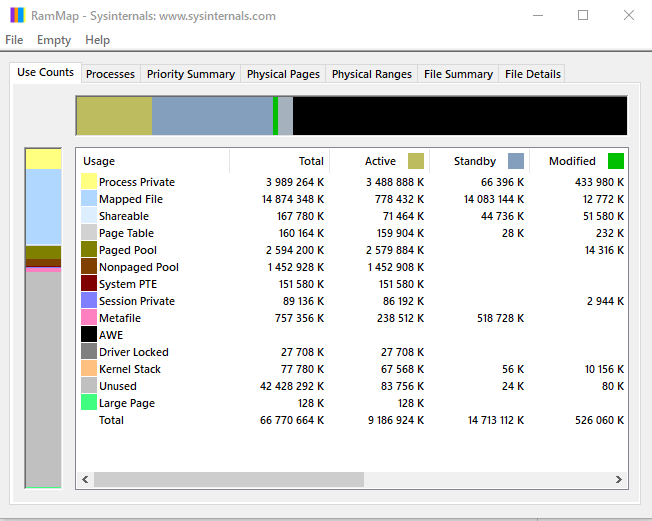Open the Empty menu
The image size is (652, 521).
coord(54,40)
